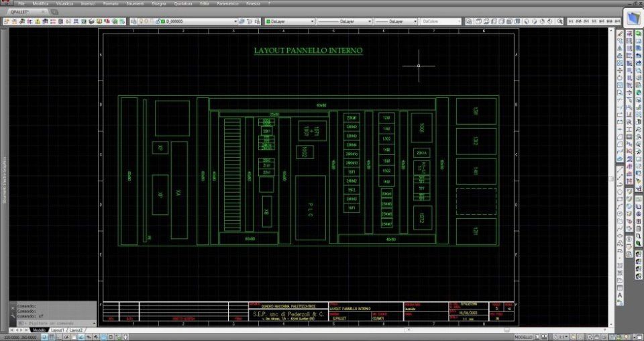Open the DaLayer lineweight dropdown

(415, 21)
